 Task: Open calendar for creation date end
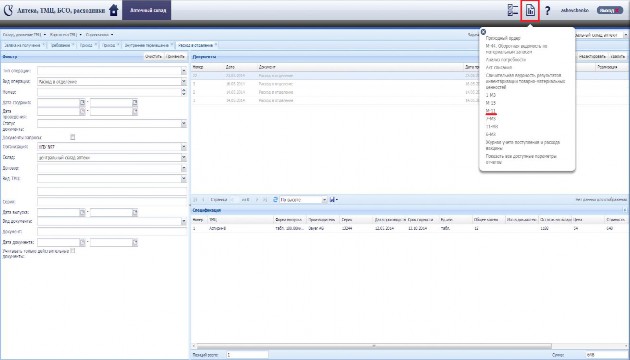point(135,102)
